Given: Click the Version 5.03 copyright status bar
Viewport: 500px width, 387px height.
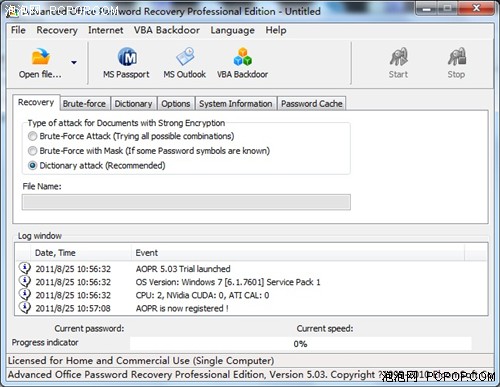Looking at the screenshot, I should [x=250, y=374].
